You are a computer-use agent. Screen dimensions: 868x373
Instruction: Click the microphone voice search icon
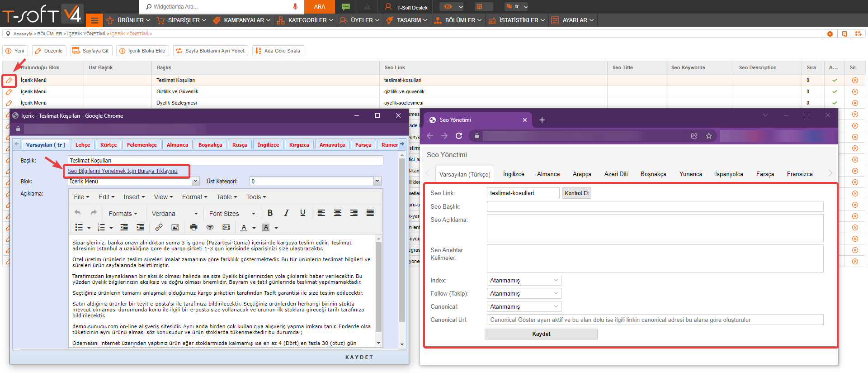tap(295, 6)
